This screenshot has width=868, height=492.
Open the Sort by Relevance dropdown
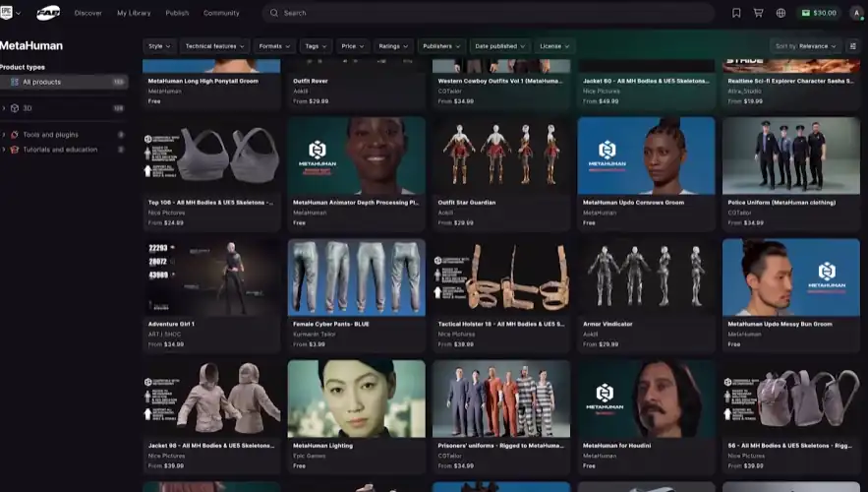805,46
